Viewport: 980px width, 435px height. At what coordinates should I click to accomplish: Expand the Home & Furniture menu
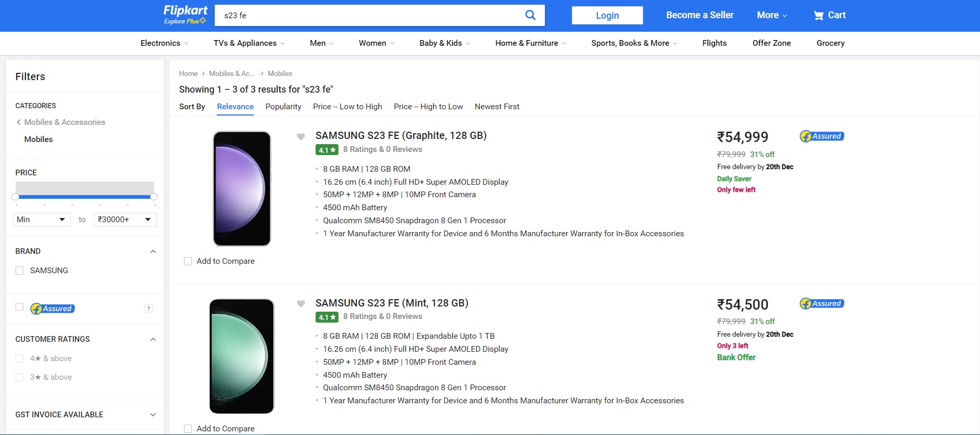(531, 43)
